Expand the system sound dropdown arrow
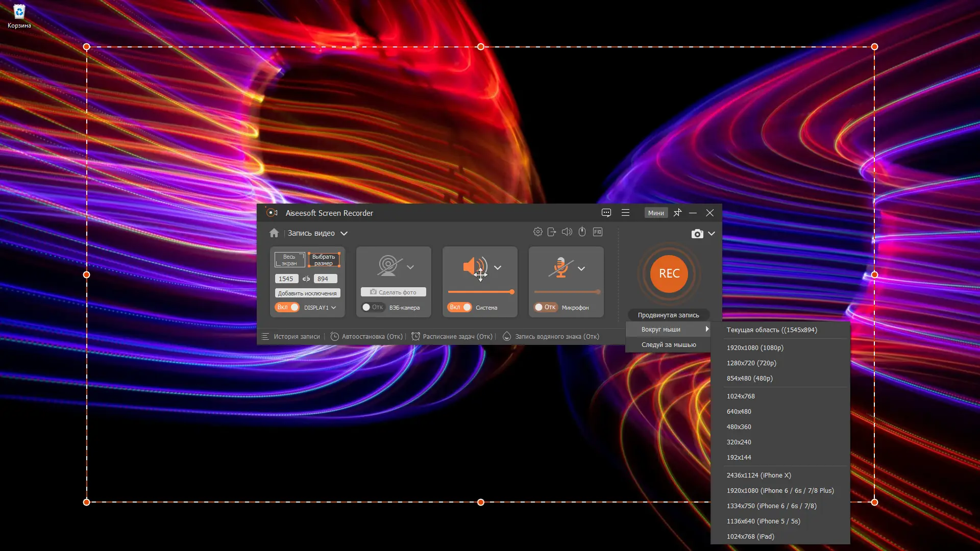This screenshot has width=980, height=551. 498,268
